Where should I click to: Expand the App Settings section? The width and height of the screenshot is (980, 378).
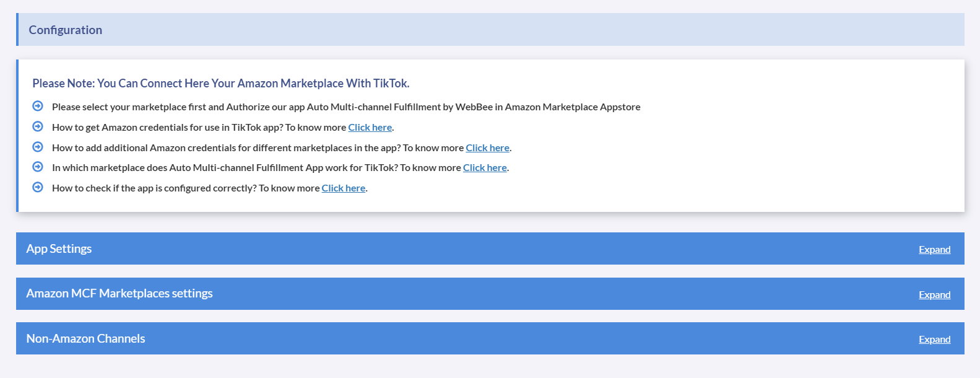point(934,250)
